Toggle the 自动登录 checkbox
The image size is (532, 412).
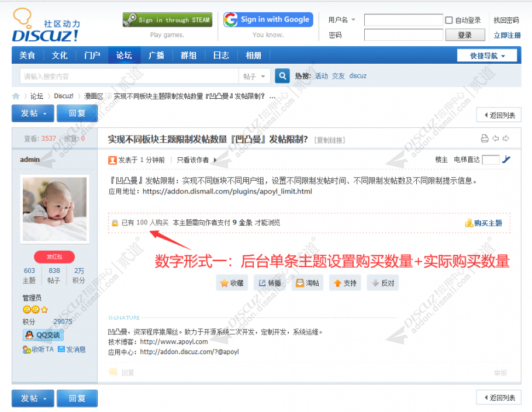click(x=448, y=20)
